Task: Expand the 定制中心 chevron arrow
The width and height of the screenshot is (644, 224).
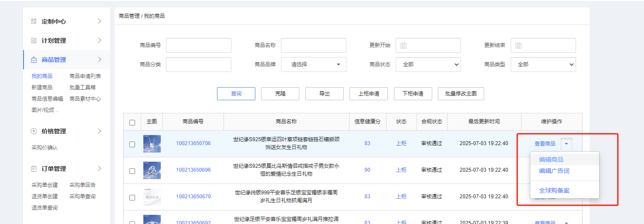Action: [99, 21]
